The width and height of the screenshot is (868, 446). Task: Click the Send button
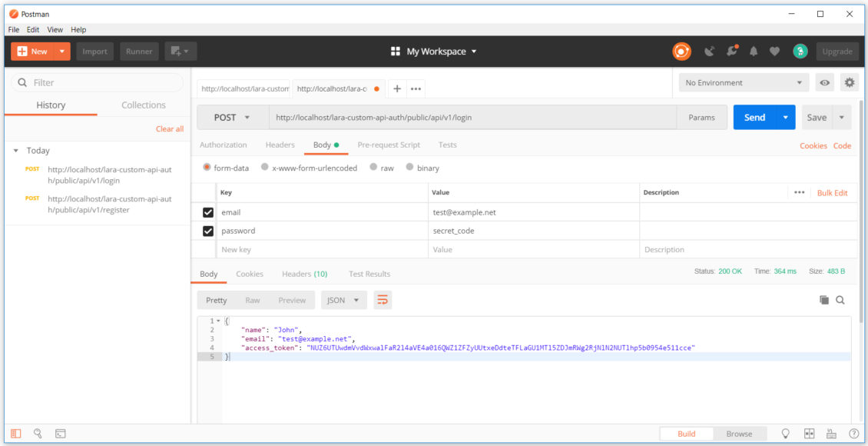pos(756,117)
